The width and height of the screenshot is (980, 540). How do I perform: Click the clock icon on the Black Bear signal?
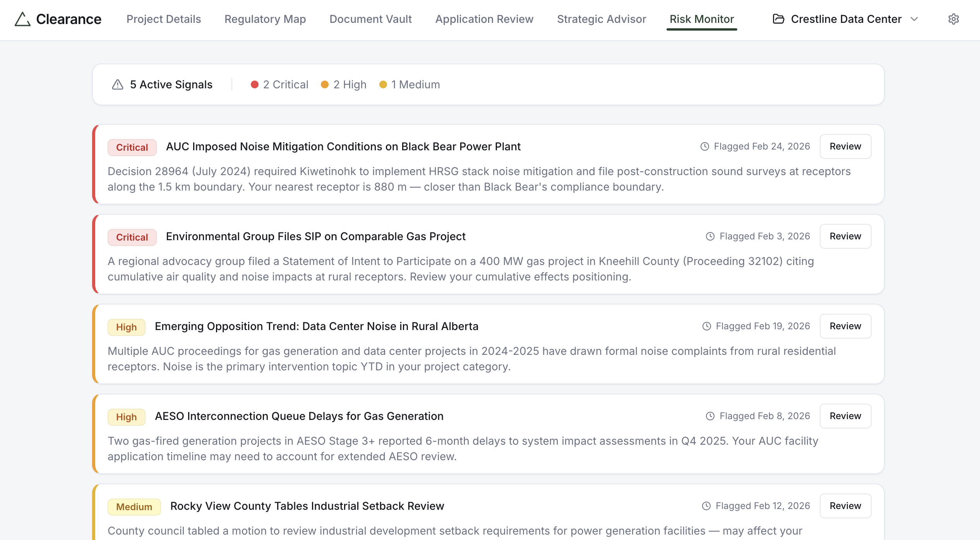(704, 146)
